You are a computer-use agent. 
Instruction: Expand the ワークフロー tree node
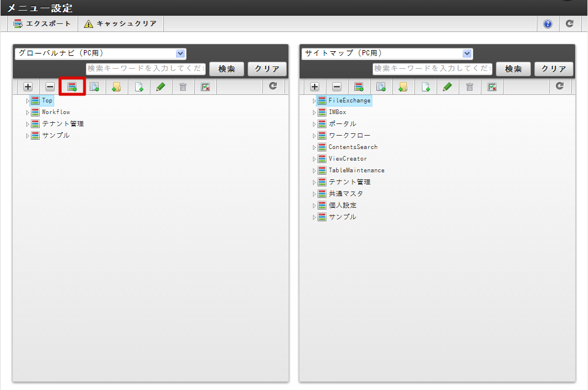pos(314,135)
